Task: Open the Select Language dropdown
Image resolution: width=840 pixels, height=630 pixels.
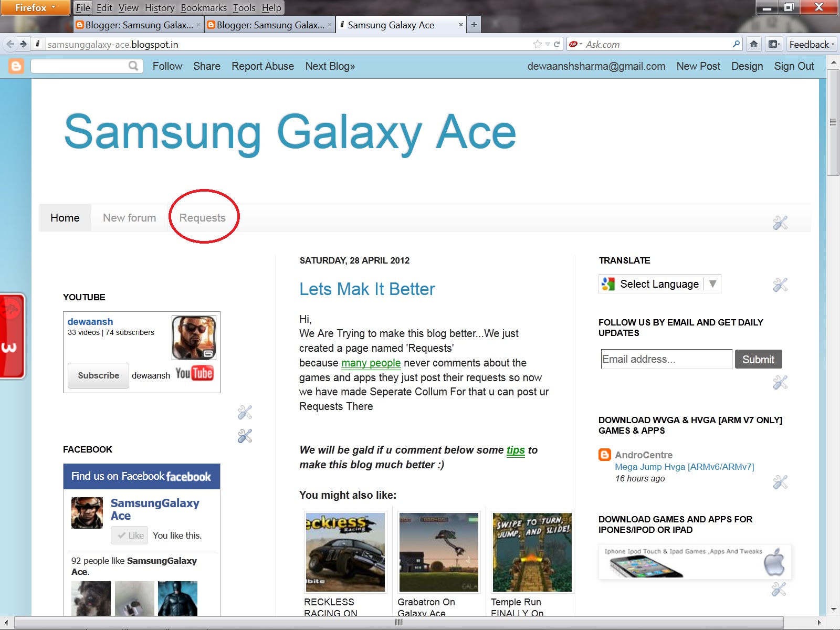Action: point(659,284)
